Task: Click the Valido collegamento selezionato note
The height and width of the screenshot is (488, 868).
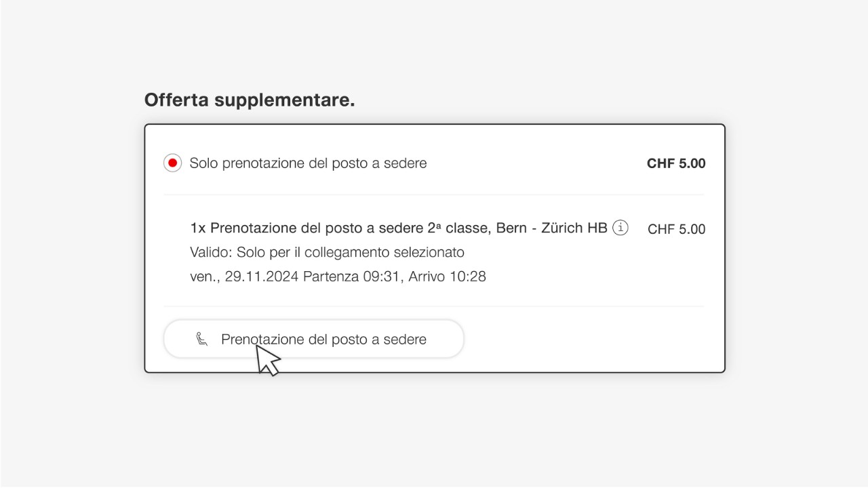Action: click(x=327, y=252)
